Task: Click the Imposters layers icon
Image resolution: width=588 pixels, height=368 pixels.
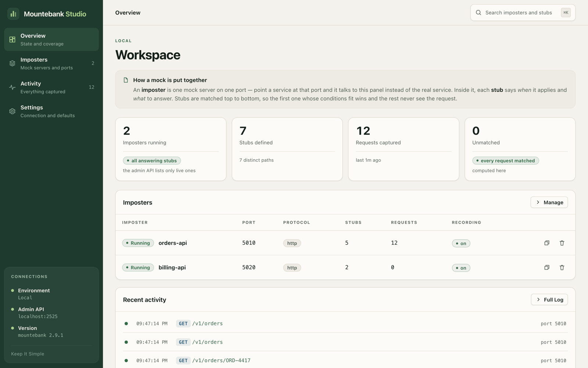Action: [x=12, y=63]
